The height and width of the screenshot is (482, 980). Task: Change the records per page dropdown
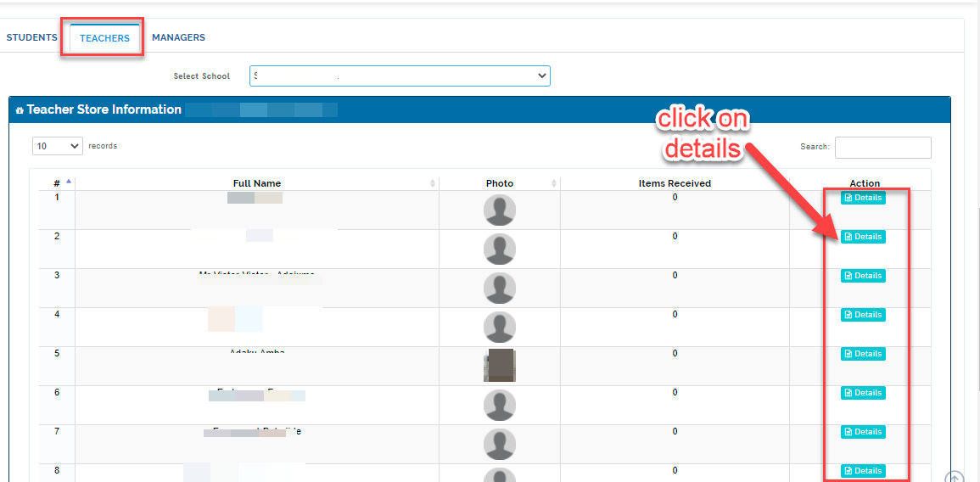(58, 146)
